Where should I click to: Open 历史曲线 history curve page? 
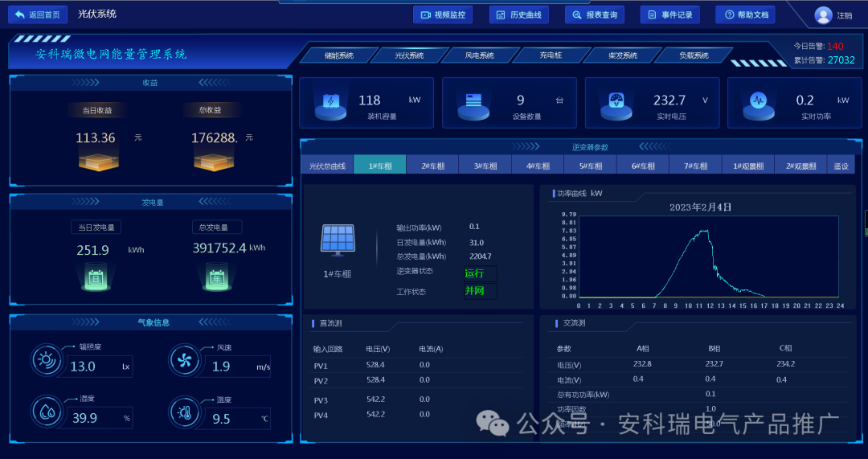[x=518, y=15]
